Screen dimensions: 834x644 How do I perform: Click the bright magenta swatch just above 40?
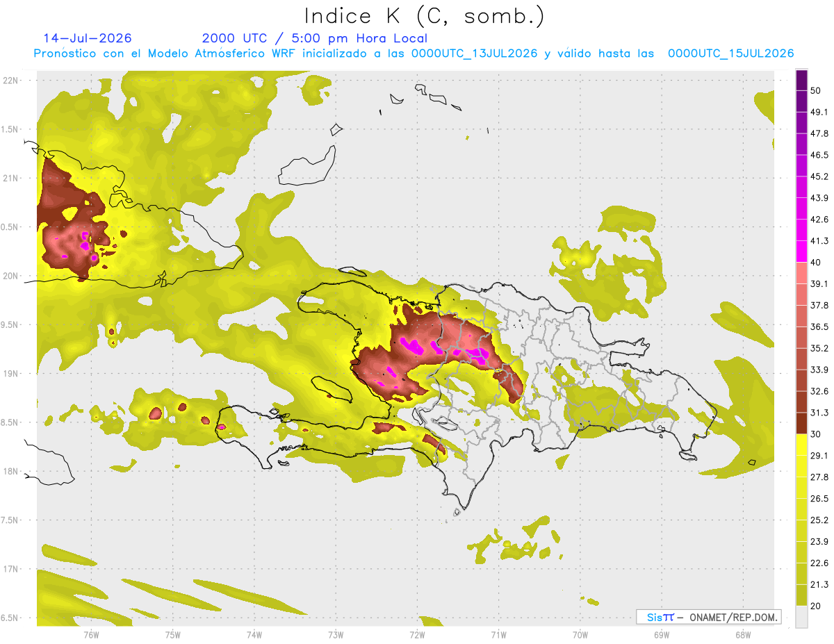[802, 251]
